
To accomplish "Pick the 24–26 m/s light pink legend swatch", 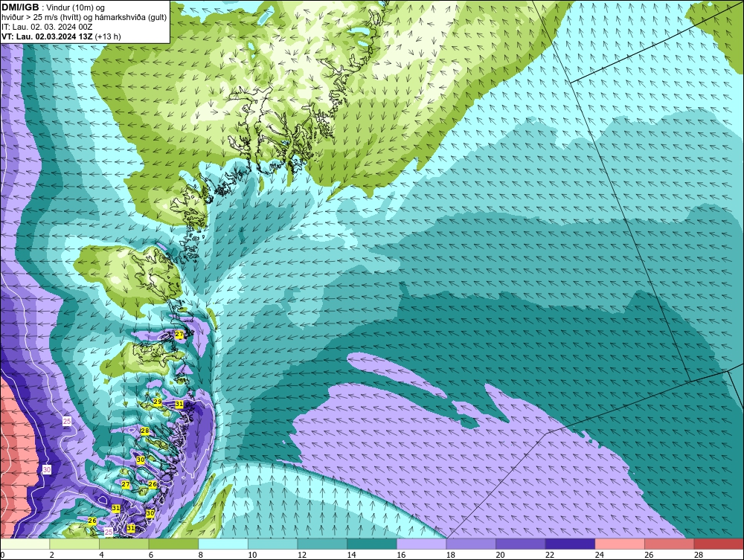I will coord(620,544).
